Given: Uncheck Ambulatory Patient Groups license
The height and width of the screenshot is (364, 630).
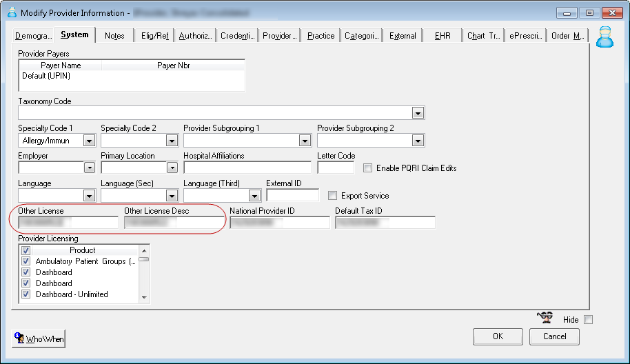Looking at the screenshot, I should coord(26,261).
